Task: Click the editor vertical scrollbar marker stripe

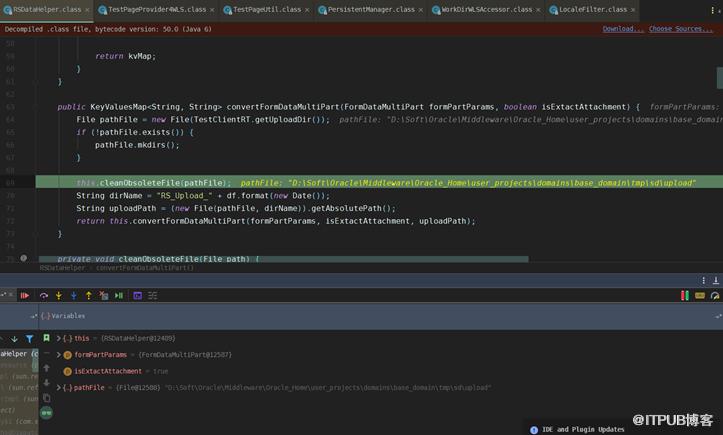Action: pyautogui.click(x=719, y=78)
